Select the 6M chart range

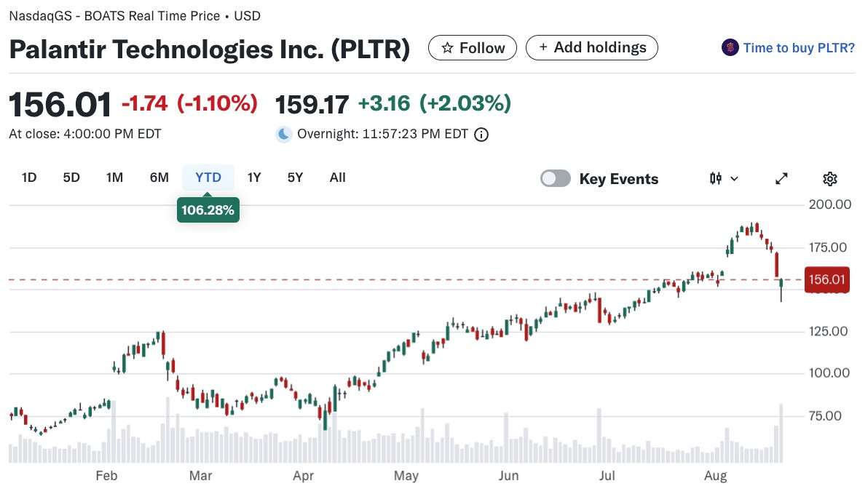click(159, 178)
